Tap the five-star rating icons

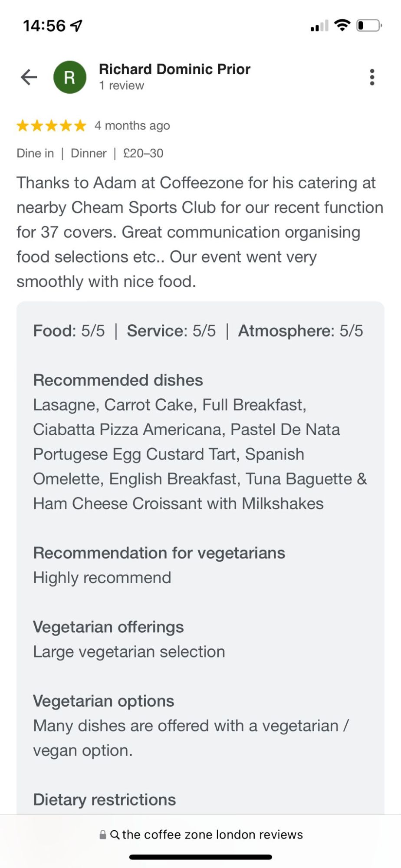pos(52,126)
